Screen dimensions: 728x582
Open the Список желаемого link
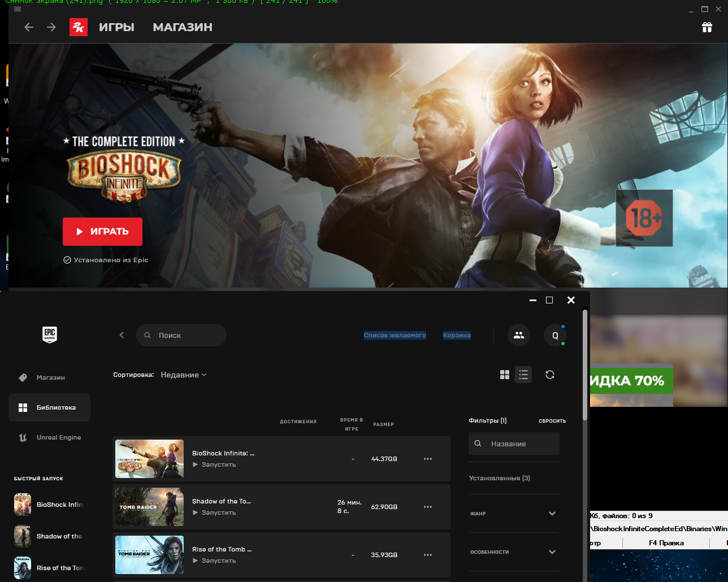click(395, 335)
